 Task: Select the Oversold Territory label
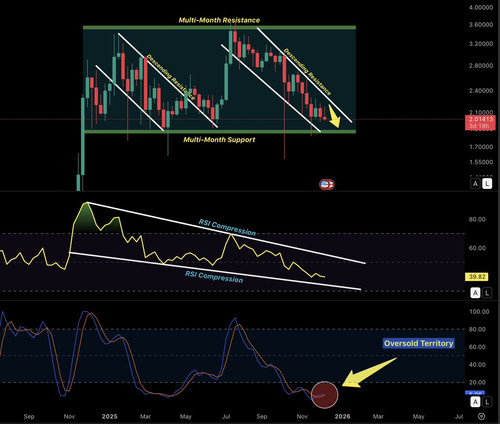coord(419,343)
